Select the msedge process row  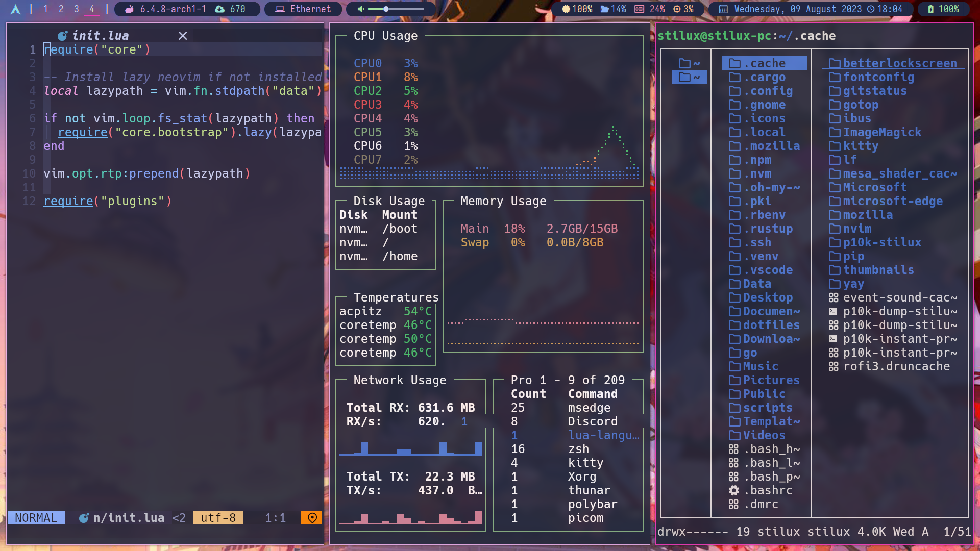589,408
